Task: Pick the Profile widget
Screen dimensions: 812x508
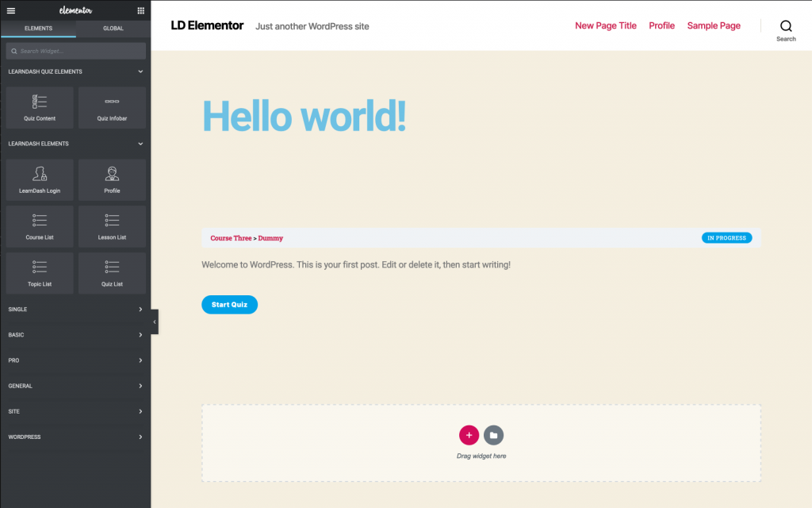Action: tap(112, 180)
